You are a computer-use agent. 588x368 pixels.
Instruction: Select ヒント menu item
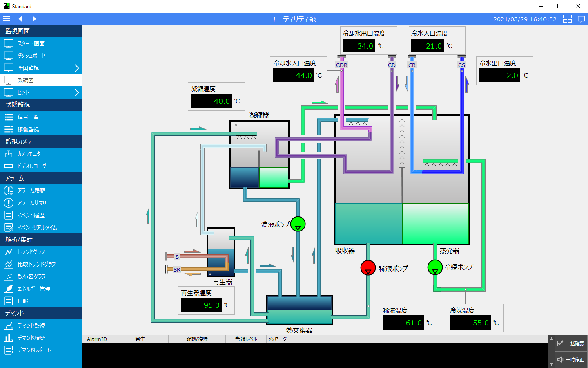(x=41, y=92)
